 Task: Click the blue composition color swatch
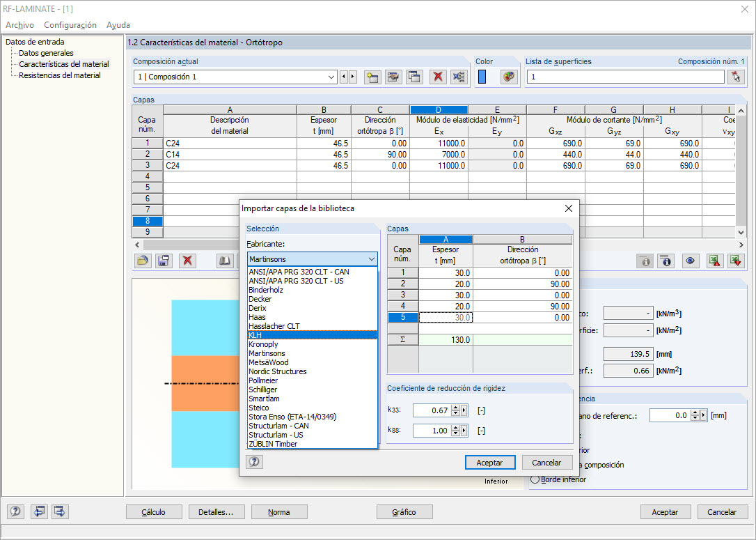click(482, 77)
